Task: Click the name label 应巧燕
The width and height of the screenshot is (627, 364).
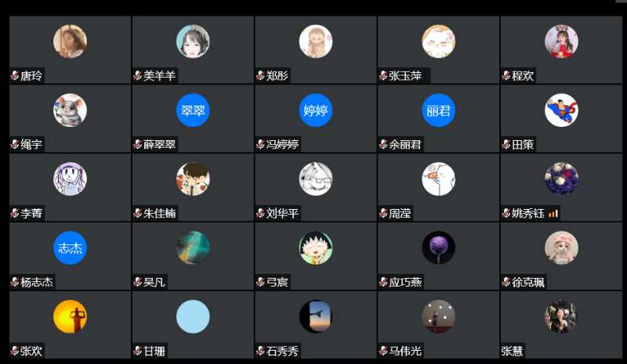Action: pyautogui.click(x=405, y=282)
